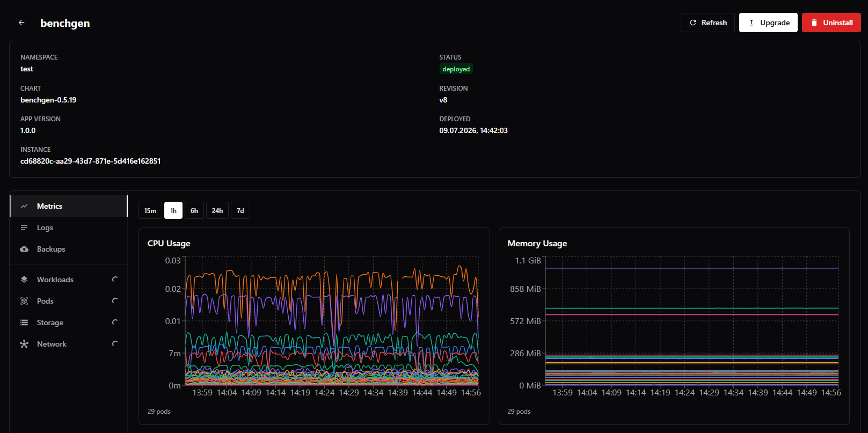Select the 6h time range
This screenshot has width=868, height=433.
point(194,210)
